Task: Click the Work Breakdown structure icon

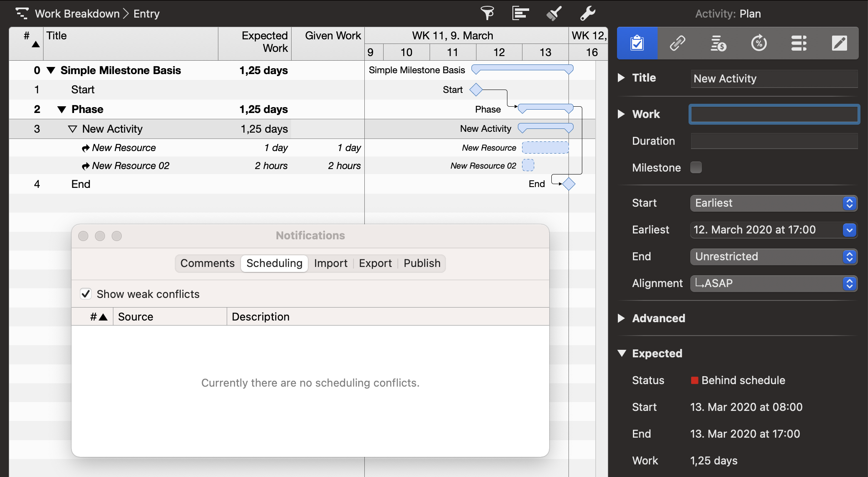Action: pyautogui.click(x=22, y=13)
